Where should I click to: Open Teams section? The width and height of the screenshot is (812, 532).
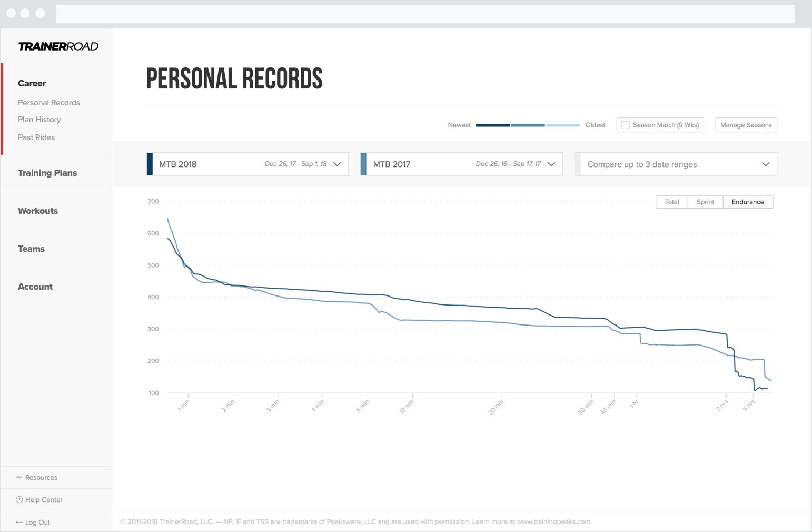31,249
